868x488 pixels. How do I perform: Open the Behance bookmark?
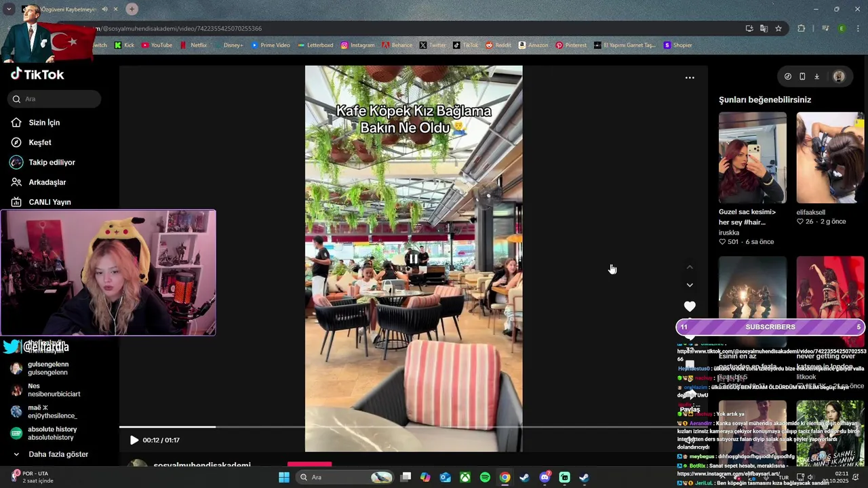[x=397, y=45]
